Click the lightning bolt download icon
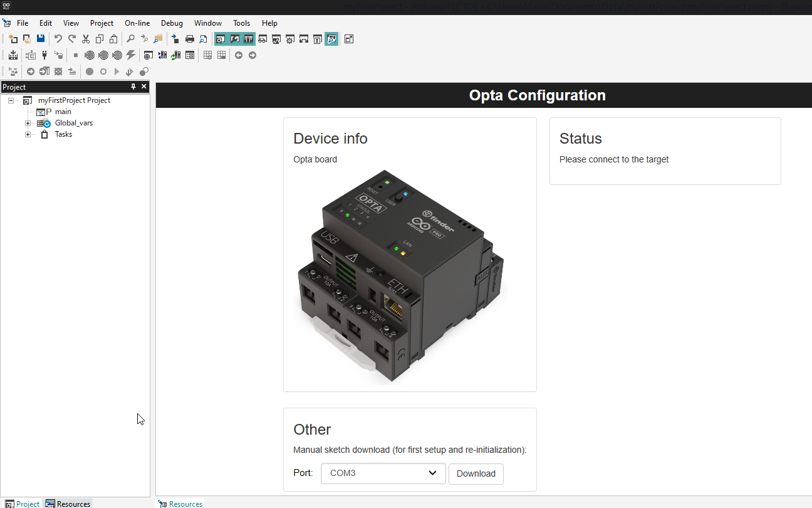812x508 pixels. [131, 55]
